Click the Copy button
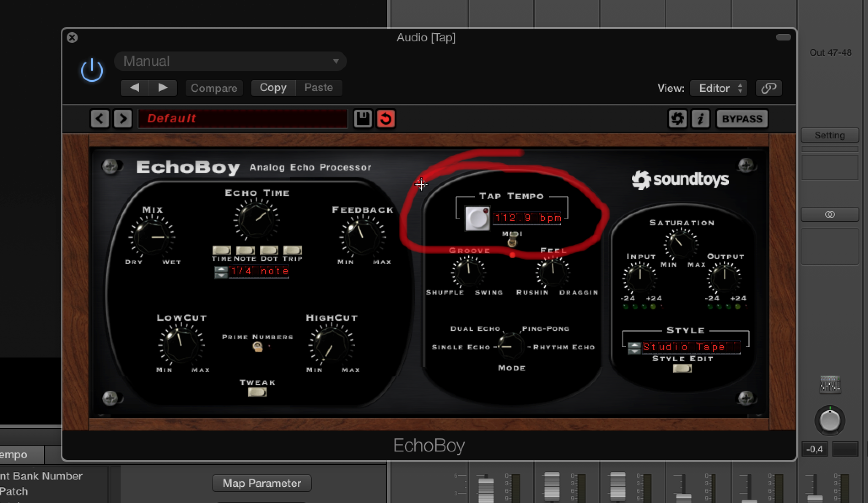The width and height of the screenshot is (868, 503). (x=273, y=88)
